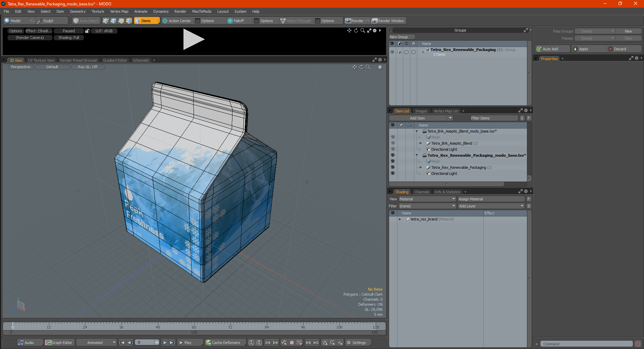Toggle visibility of Tetra_Rex_Renewable_Packaging_modo_base.lxo scene
This screenshot has width=644, height=349.
click(392, 155)
